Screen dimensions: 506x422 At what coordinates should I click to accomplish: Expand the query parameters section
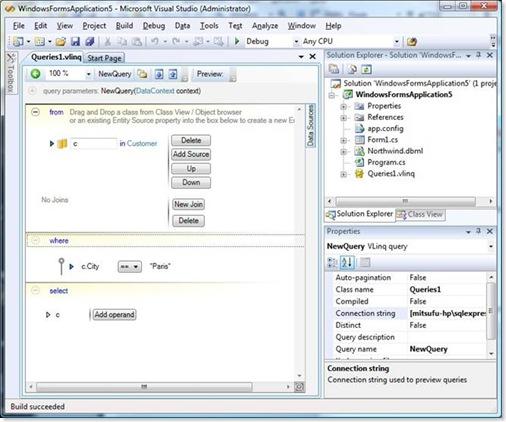32,91
